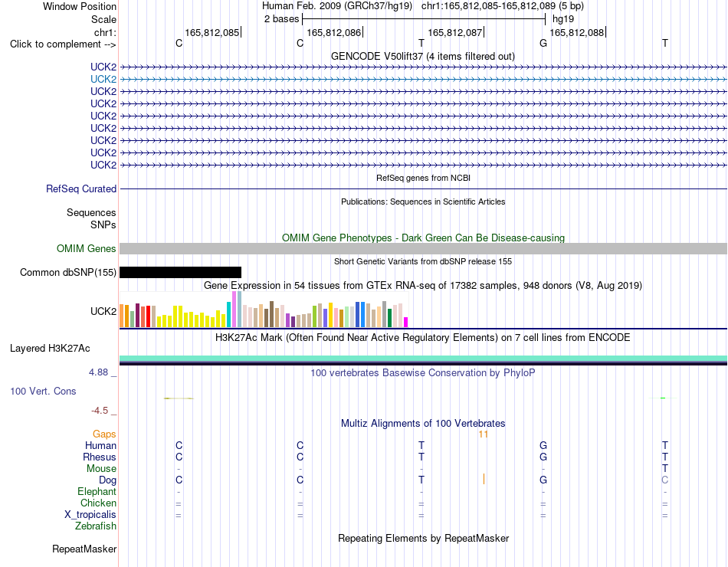Viewport: 728px width, 567px height.
Task: Click the 'Click to complement -->' label
Action: click(x=63, y=44)
